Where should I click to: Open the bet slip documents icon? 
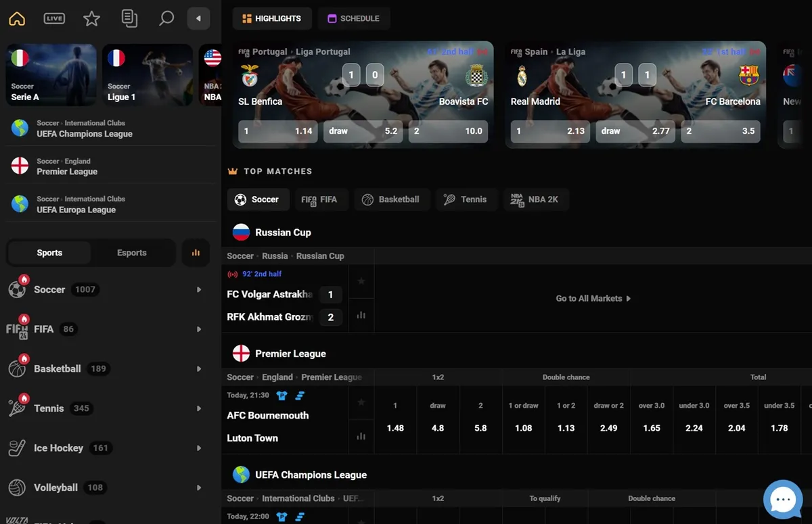point(129,18)
